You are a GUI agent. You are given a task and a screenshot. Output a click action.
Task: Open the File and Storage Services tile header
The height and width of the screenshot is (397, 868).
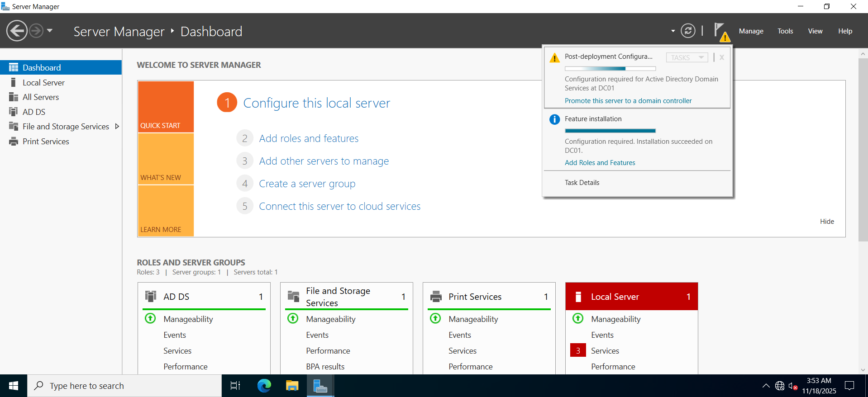coord(347,297)
